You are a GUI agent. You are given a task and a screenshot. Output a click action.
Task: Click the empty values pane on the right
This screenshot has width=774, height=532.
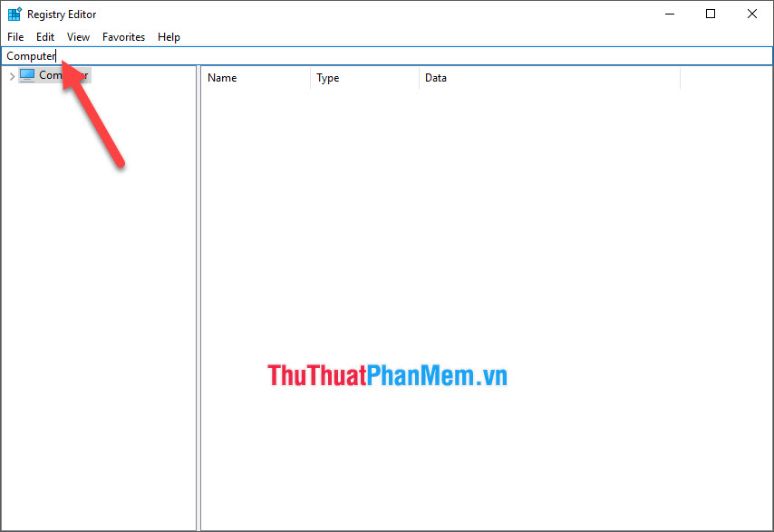[544, 227]
